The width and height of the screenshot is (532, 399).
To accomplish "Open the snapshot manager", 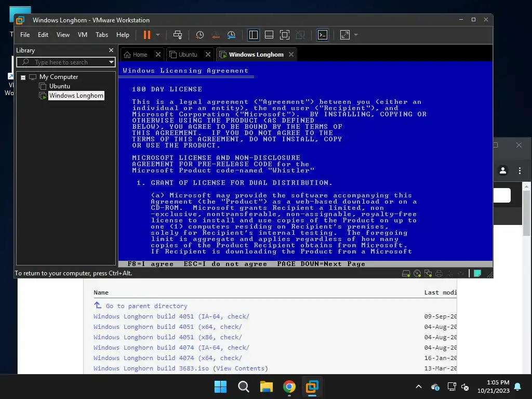I will [231, 35].
